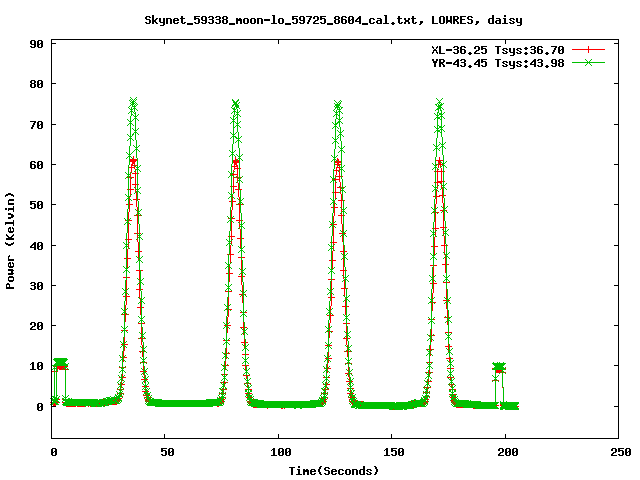640x480 pixels.
Task: Click the y-axis tick label 90
Action: (36, 44)
